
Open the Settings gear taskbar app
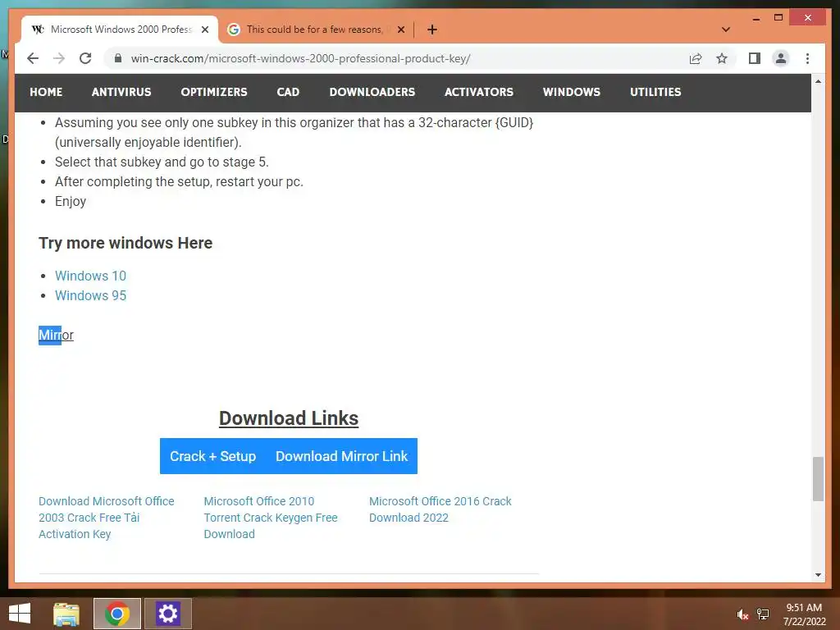(167, 614)
